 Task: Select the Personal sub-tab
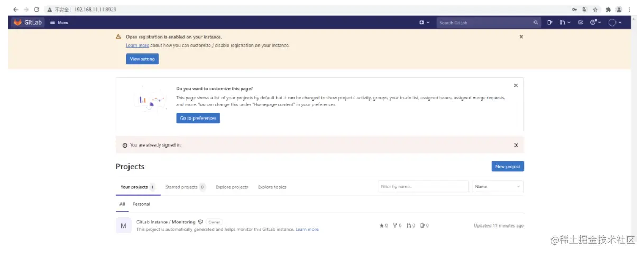pos(141,204)
